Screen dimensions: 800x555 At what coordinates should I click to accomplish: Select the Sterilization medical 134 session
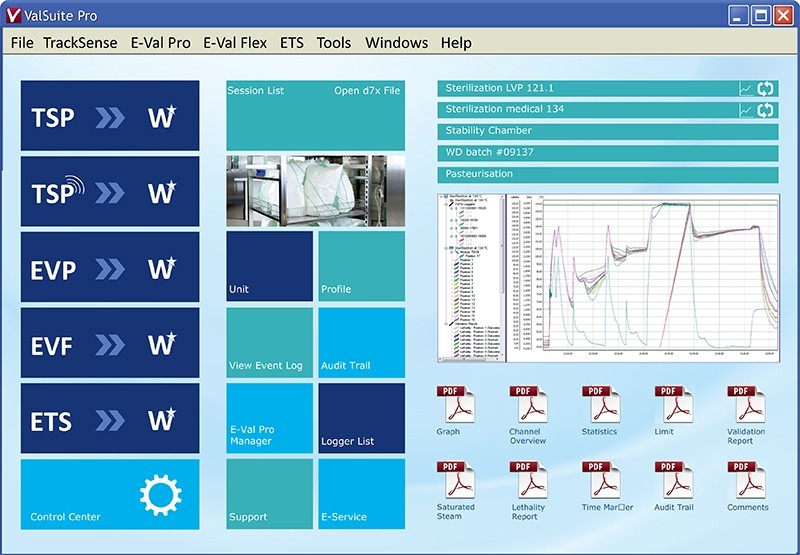pos(608,110)
